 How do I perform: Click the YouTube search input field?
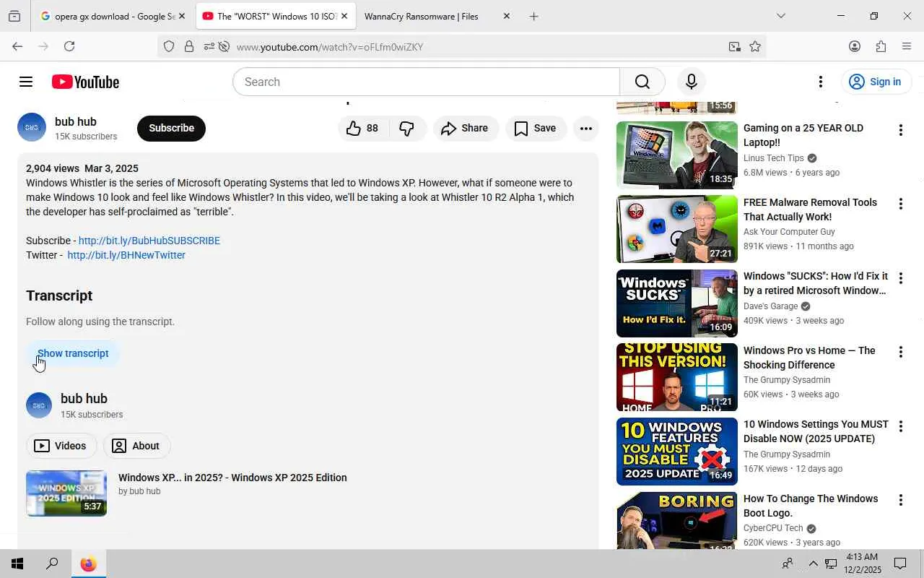(x=426, y=82)
